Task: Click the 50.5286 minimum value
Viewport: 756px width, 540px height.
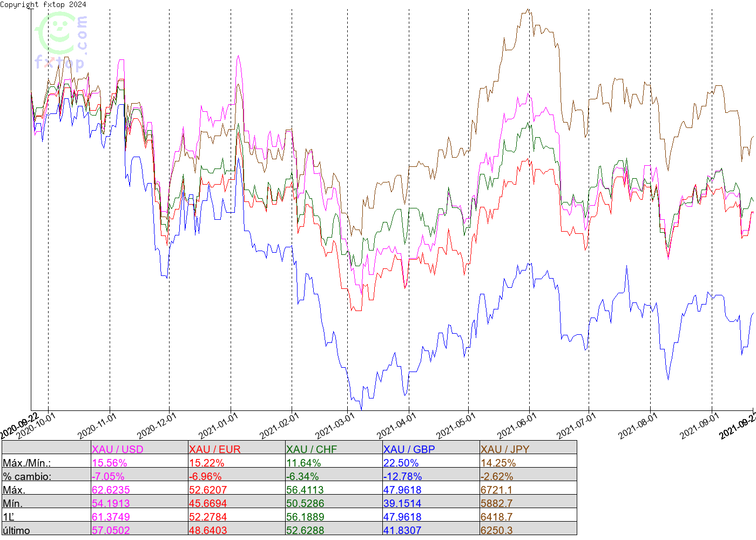Action: (305, 504)
